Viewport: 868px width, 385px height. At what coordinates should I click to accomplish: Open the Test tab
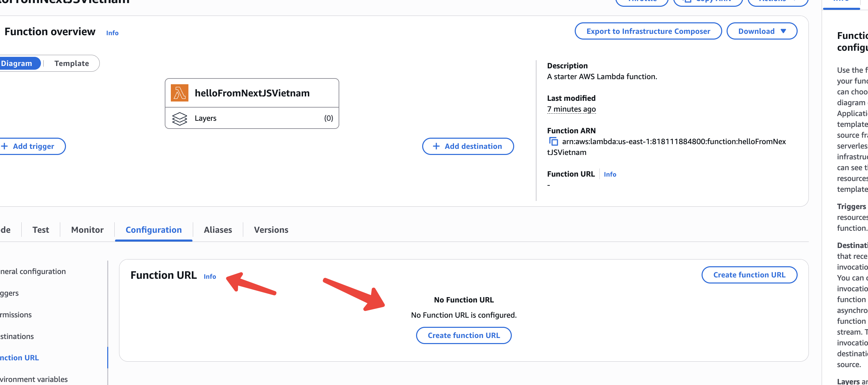[41, 230]
